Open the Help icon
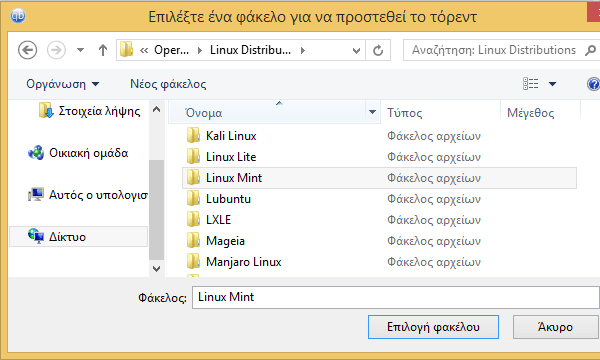 [x=593, y=84]
